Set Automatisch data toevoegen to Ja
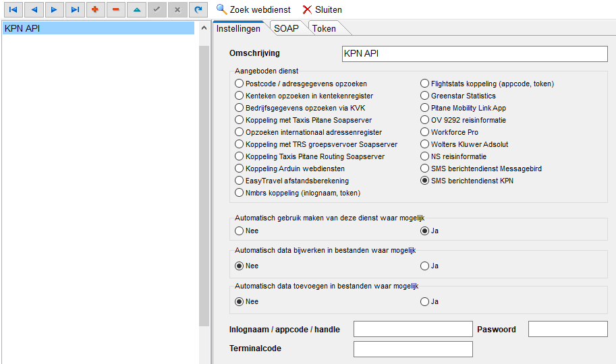The width and height of the screenshot is (616, 364). (x=429, y=302)
